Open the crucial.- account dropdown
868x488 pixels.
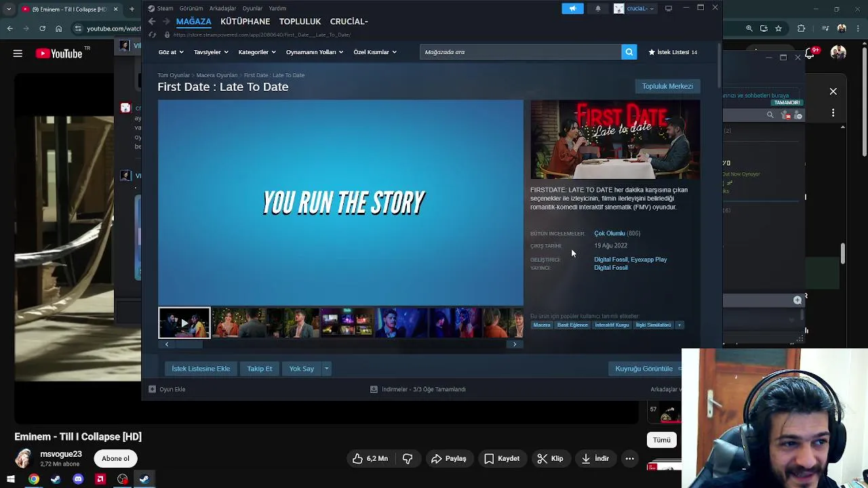635,8
